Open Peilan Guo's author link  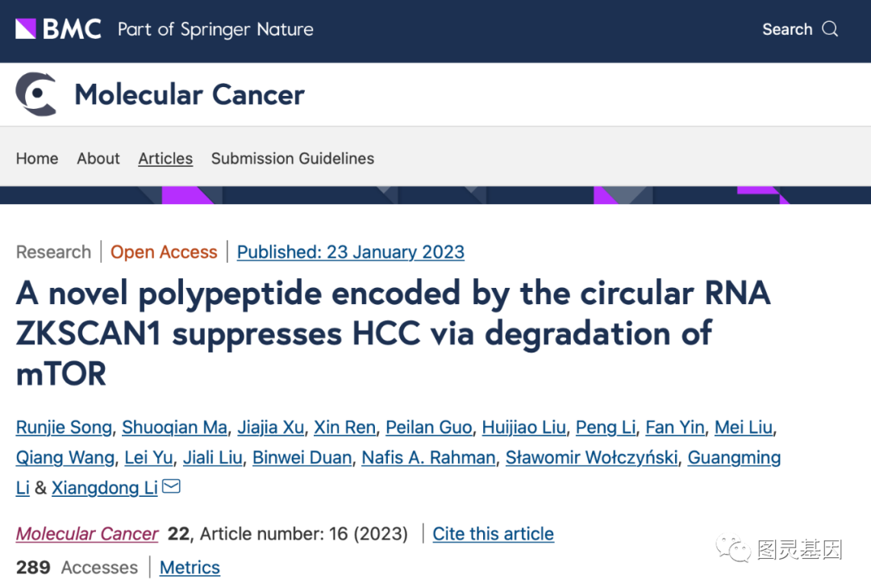[428, 427]
